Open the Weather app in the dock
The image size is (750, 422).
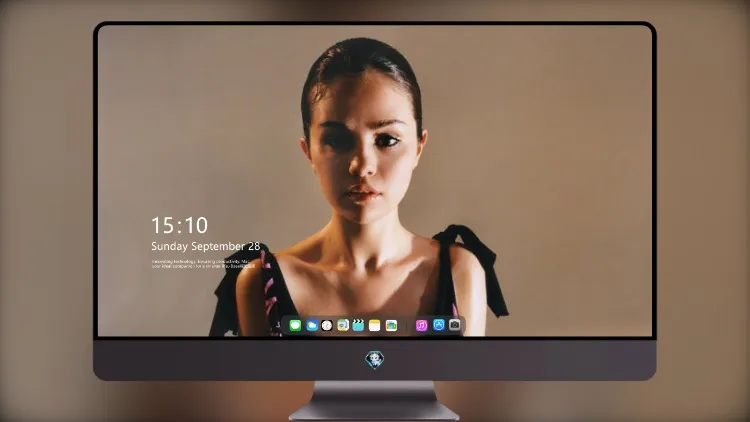[x=312, y=326]
